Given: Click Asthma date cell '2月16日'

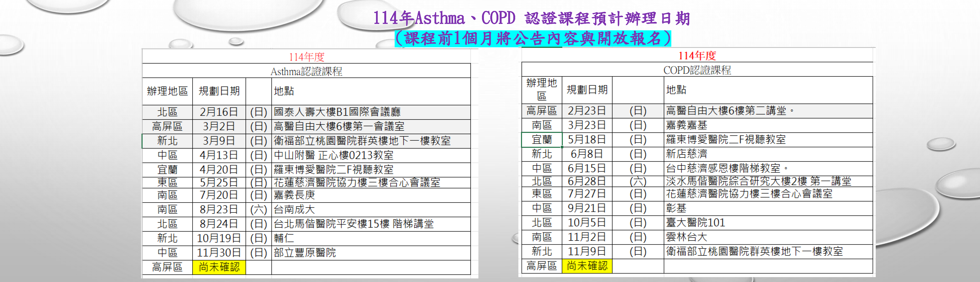Looking at the screenshot, I should [x=219, y=112].
